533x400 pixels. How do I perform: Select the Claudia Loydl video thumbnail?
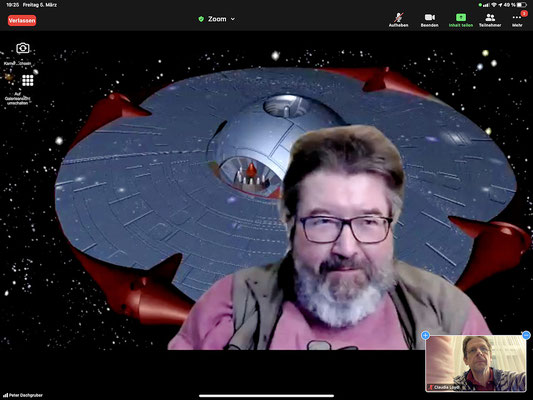coord(476,363)
